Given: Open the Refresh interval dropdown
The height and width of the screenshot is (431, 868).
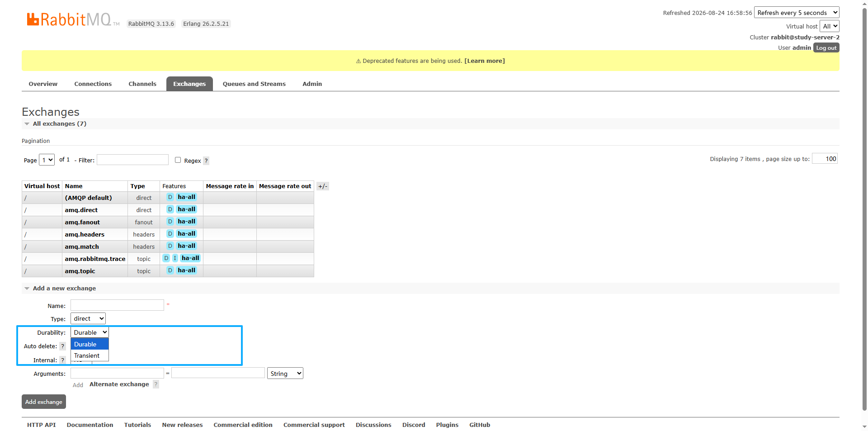Looking at the screenshot, I should 797,13.
